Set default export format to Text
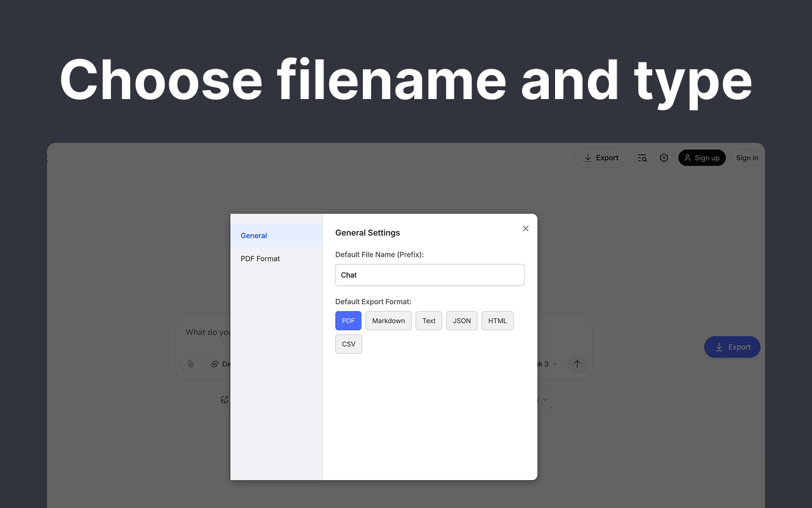 [429, 321]
